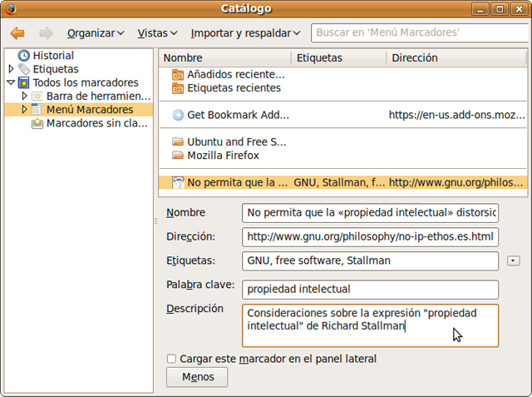This screenshot has height=397, width=532.
Task: Open the Vistas menu
Action: pos(157,33)
